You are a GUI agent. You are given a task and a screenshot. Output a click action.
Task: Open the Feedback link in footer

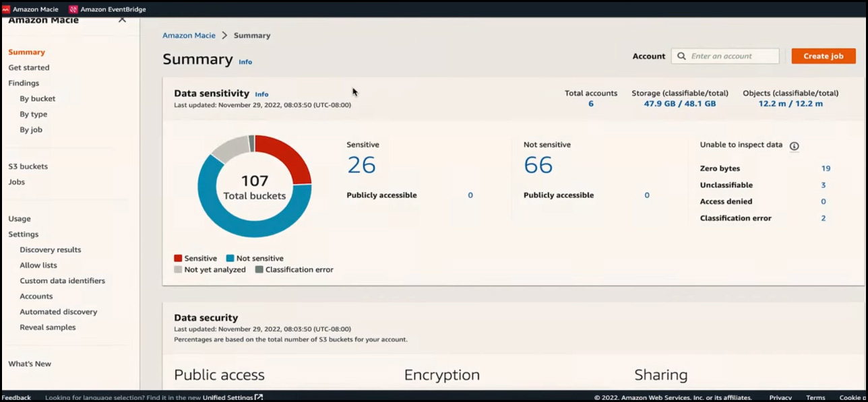[16, 397]
